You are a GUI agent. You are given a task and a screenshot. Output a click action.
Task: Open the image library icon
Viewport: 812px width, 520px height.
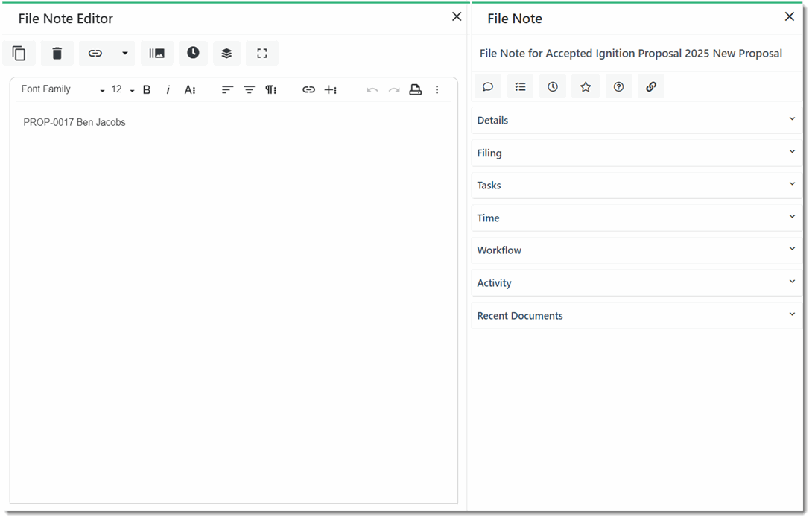coord(157,54)
